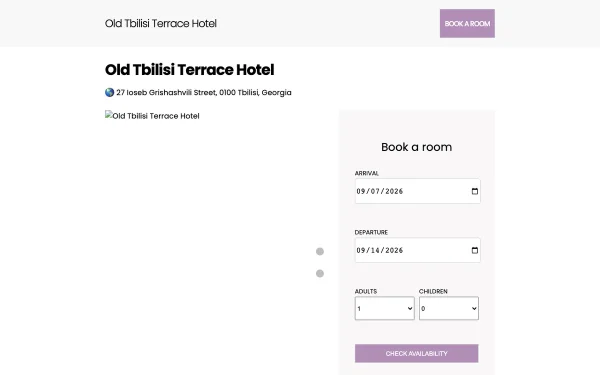Click the day field in the departure date
This screenshot has width=600, height=375.
(x=375, y=250)
